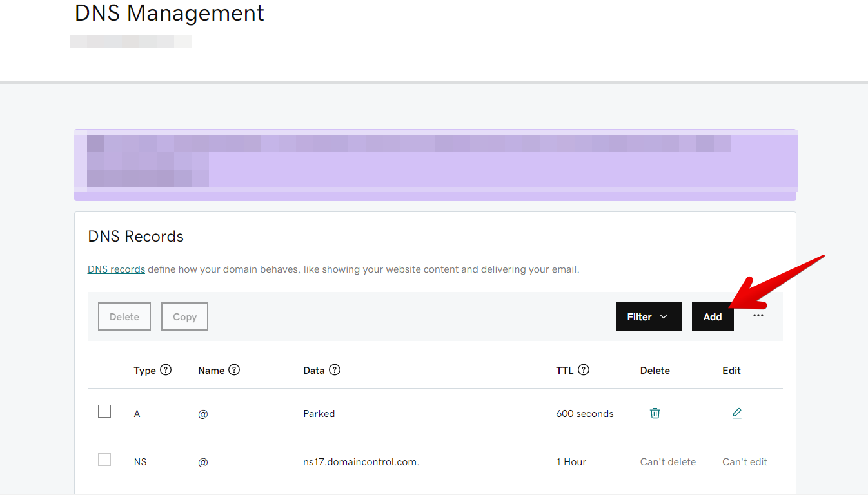Screen dimensions: 868x495
Task: Tick the NS record checkbox
Action: coord(104,460)
